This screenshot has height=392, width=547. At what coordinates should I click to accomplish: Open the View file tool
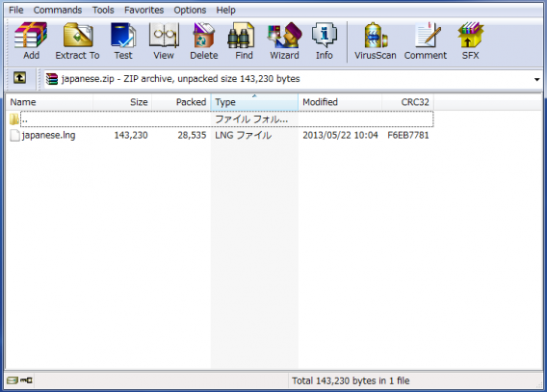164,40
